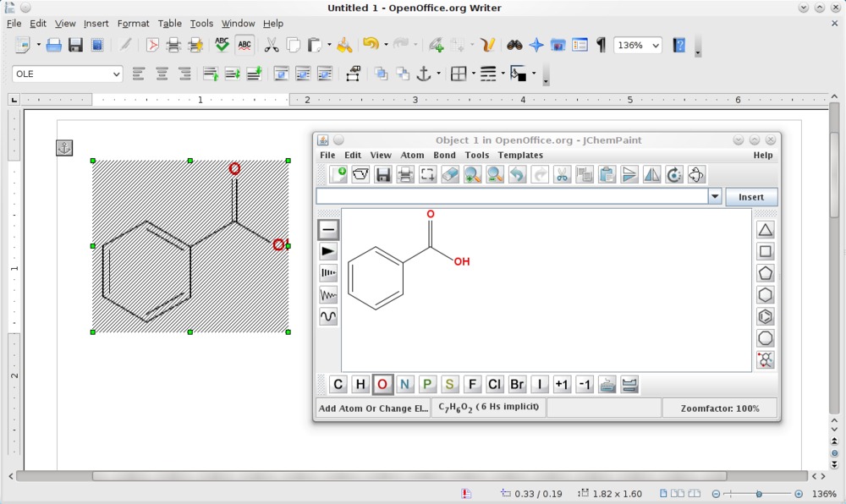Click the eraser tool in JChemPaint toolbar
This screenshot has height=504, width=846.
coord(450,174)
